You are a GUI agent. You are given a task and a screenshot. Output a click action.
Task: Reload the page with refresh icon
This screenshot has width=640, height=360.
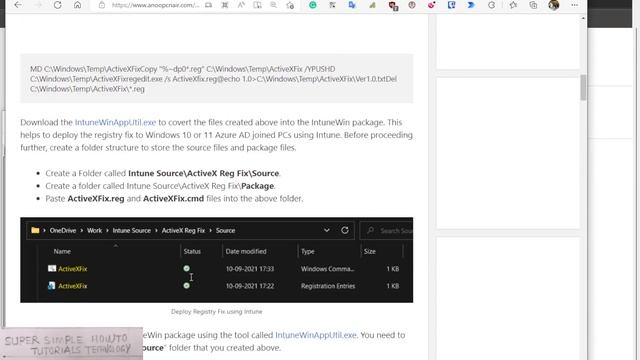(58, 5)
